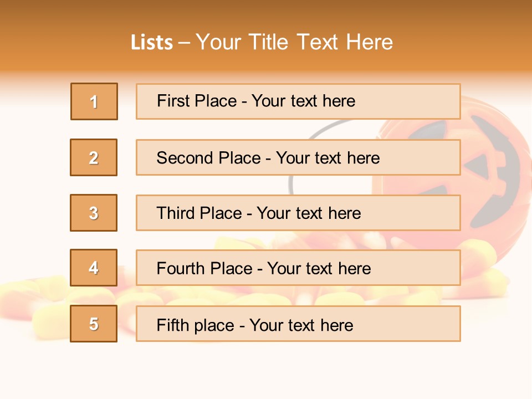Image resolution: width=532 pixels, height=399 pixels.
Task: Click the number 5 box
Action: click(x=94, y=324)
